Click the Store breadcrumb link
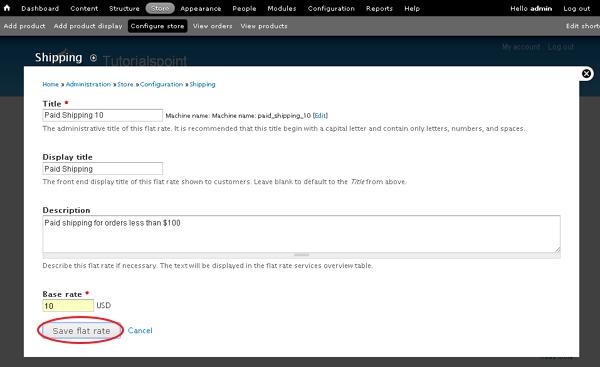 [125, 84]
